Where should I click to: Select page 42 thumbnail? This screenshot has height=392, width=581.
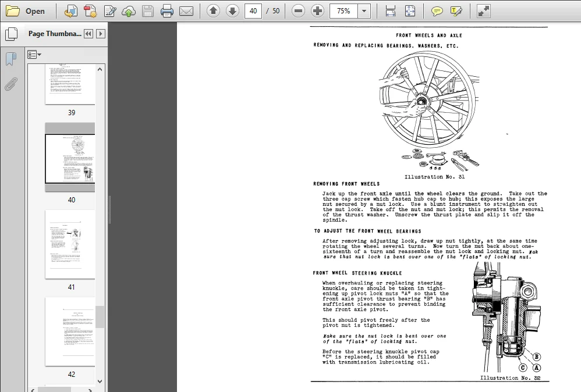pos(70,332)
